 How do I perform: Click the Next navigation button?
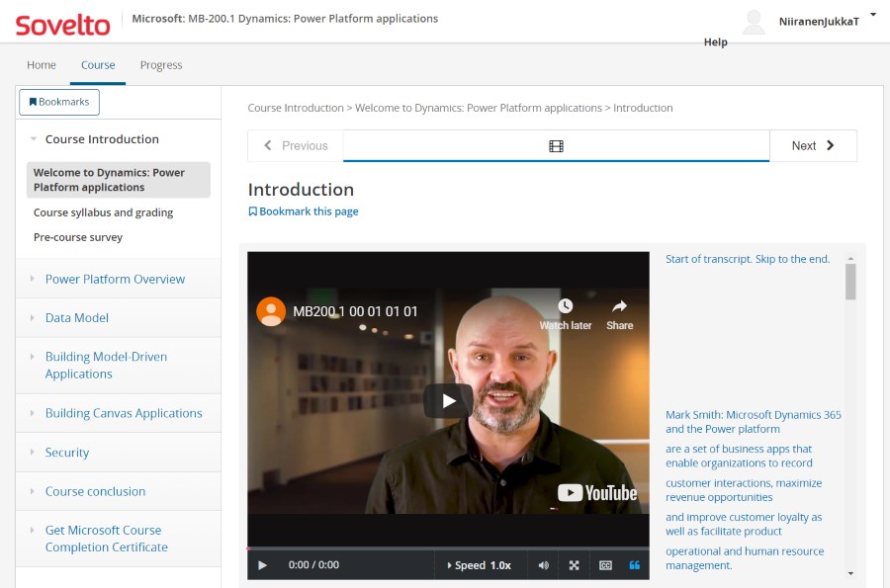pyautogui.click(x=813, y=145)
